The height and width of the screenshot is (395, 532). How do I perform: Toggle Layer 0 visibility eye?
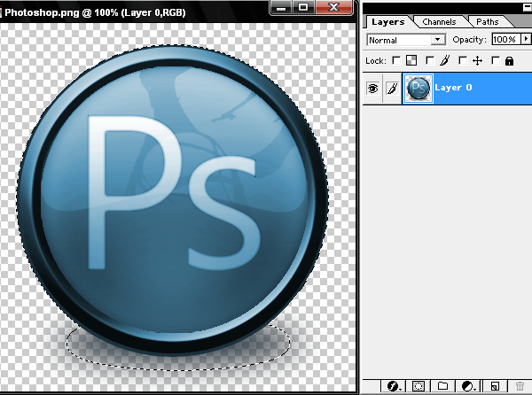coord(373,89)
